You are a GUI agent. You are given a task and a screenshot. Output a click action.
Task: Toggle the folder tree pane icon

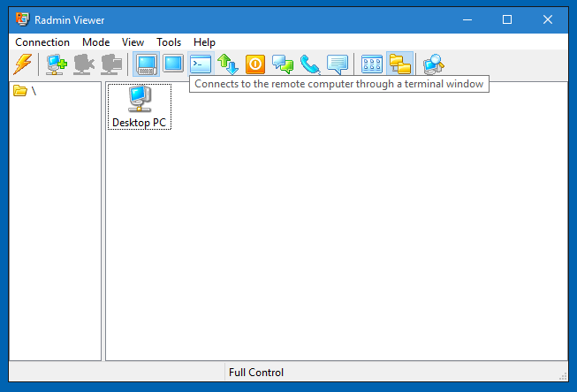tap(399, 64)
